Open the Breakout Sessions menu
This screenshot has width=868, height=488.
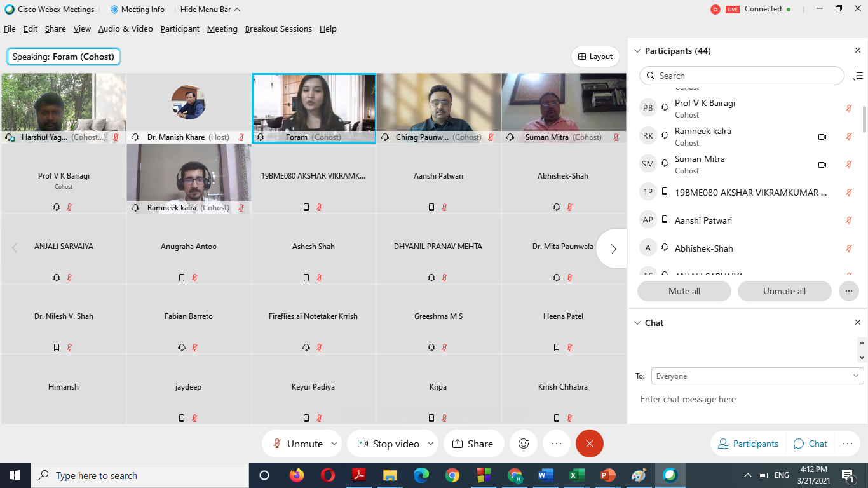click(x=278, y=29)
